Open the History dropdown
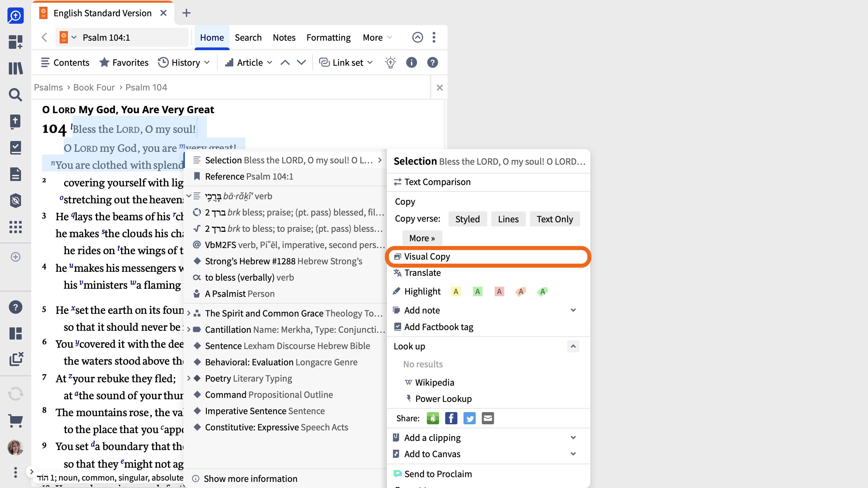The width and height of the screenshot is (868, 488). click(184, 63)
